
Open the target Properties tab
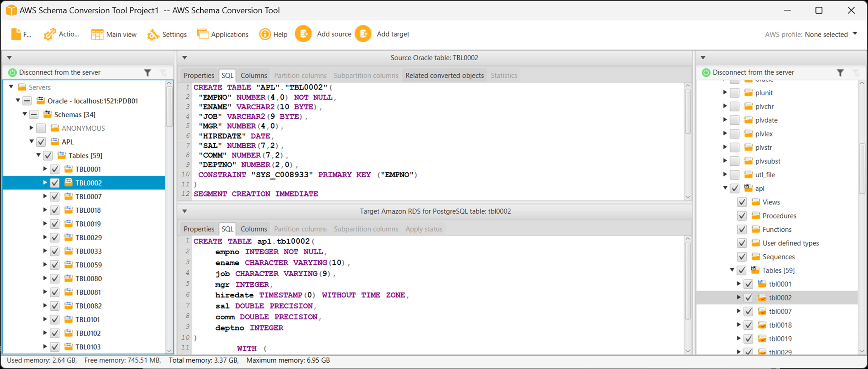pyautogui.click(x=199, y=229)
